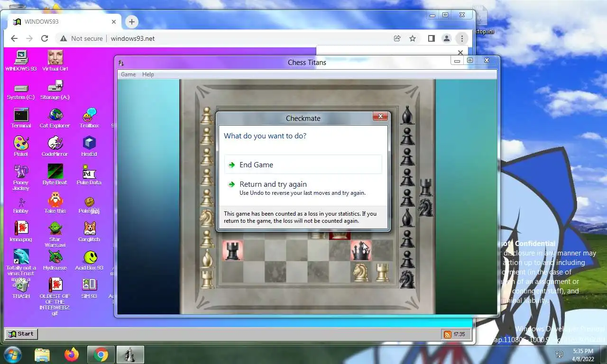Open the Storage (A:) floppy icon

(55, 90)
